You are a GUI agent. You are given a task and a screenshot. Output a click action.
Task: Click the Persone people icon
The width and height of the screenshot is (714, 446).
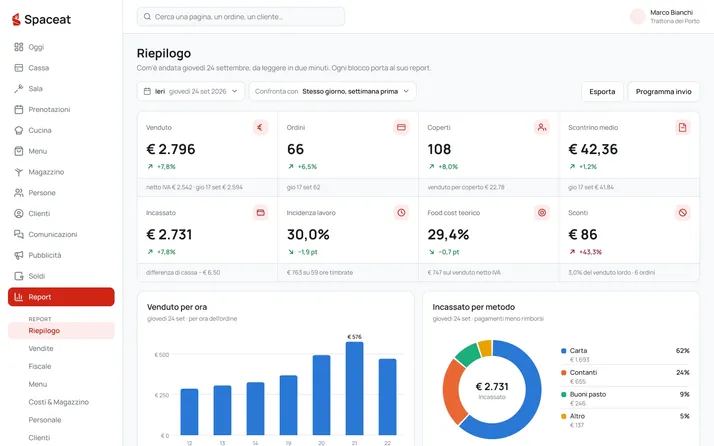pyautogui.click(x=19, y=193)
